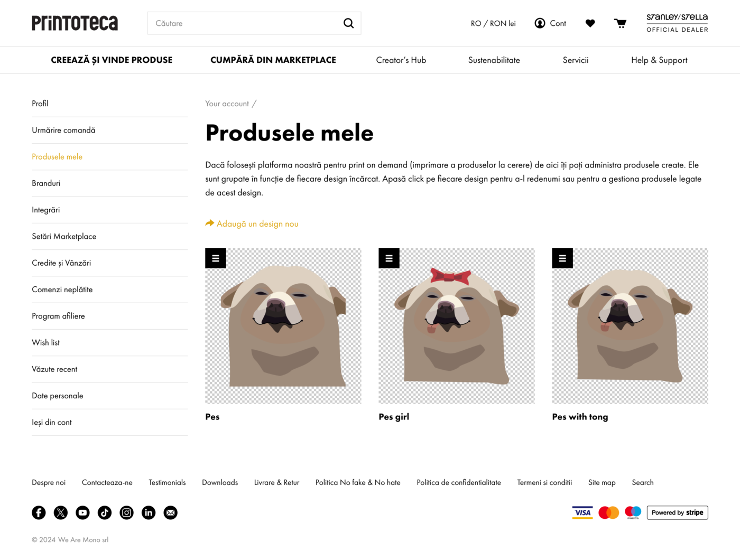Click the search magnifier icon
The width and height of the screenshot is (740, 560).
pyautogui.click(x=348, y=23)
